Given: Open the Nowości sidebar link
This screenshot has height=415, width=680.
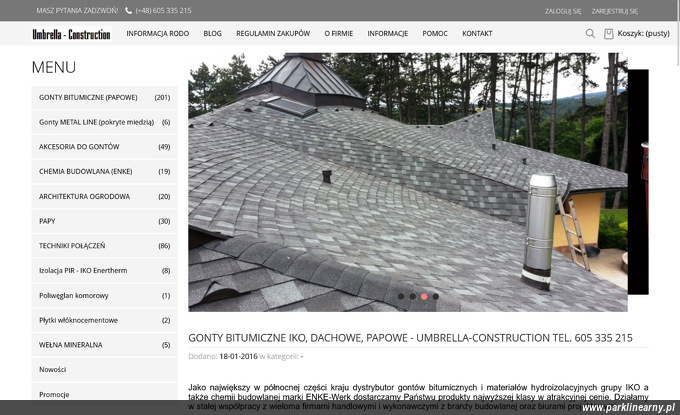Looking at the screenshot, I should pos(105,370).
